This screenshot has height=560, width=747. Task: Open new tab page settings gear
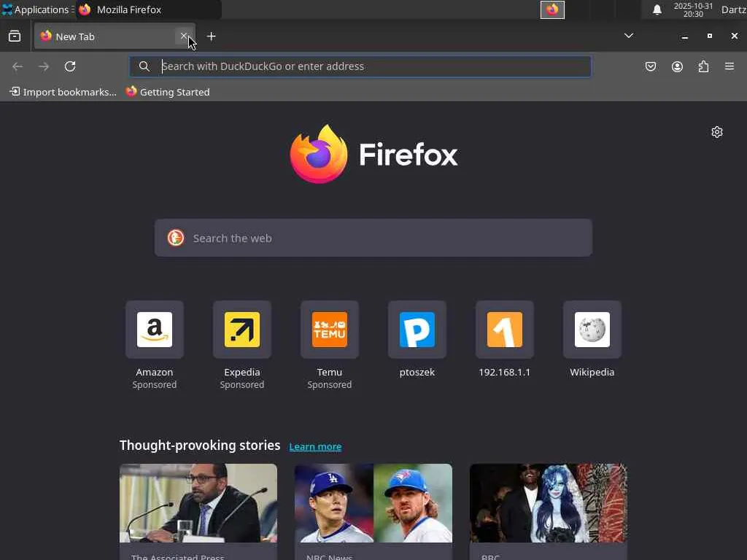[717, 132]
